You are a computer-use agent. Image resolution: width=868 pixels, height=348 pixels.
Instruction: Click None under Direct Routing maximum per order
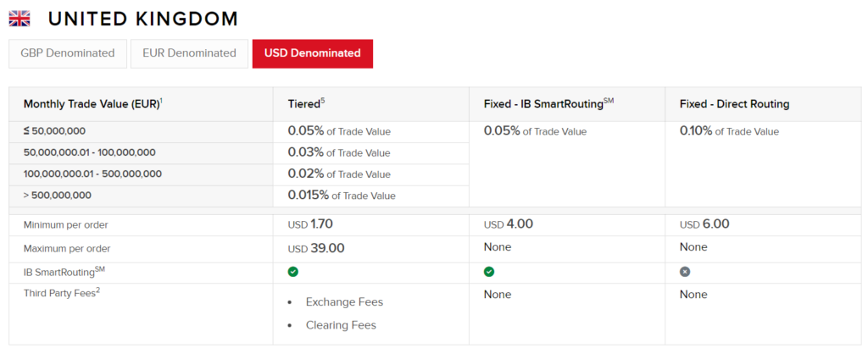pyautogui.click(x=693, y=246)
